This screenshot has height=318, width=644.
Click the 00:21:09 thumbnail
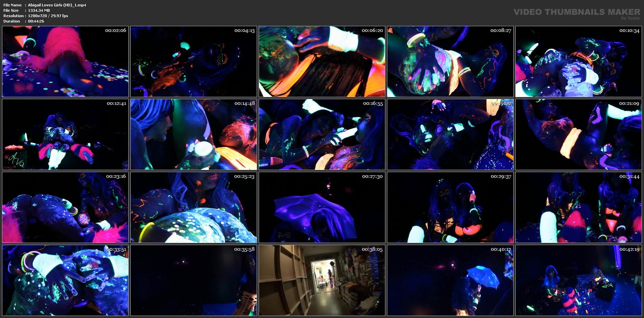pos(578,134)
